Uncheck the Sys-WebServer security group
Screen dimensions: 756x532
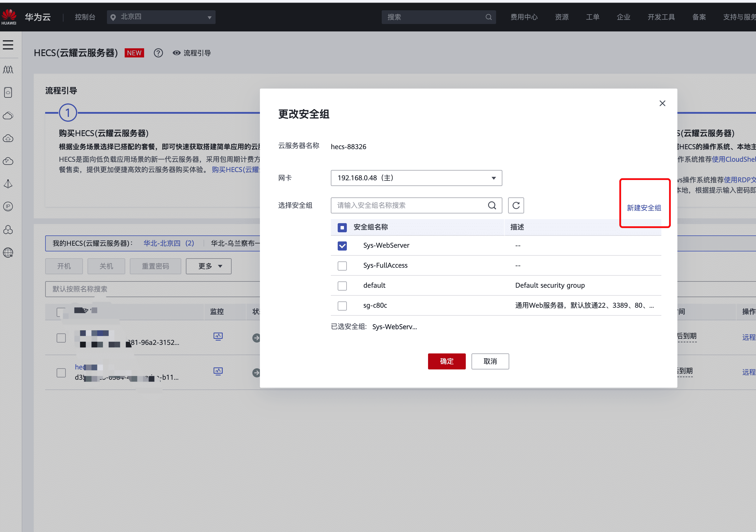pos(342,246)
